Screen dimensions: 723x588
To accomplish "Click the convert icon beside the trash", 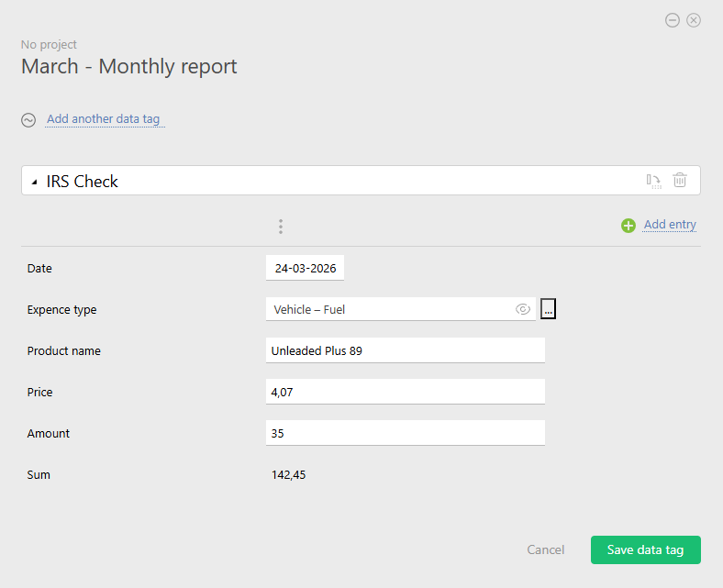I will (x=653, y=181).
